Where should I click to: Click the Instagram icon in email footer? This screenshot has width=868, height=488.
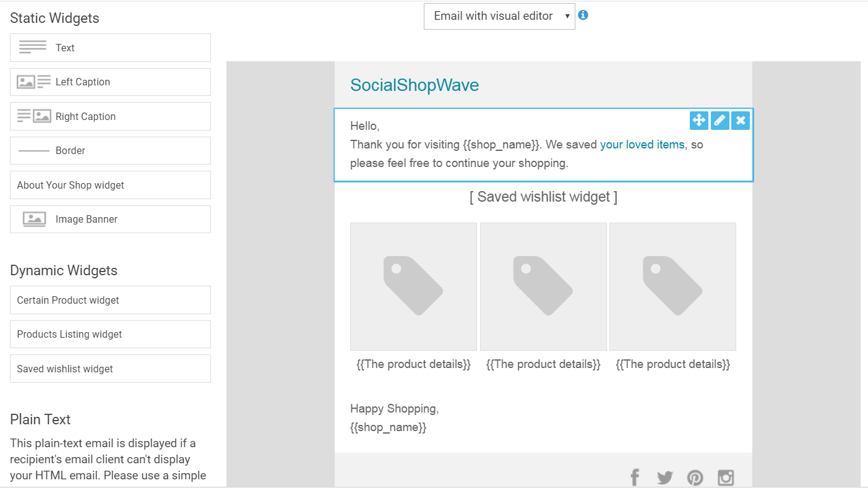tap(726, 478)
